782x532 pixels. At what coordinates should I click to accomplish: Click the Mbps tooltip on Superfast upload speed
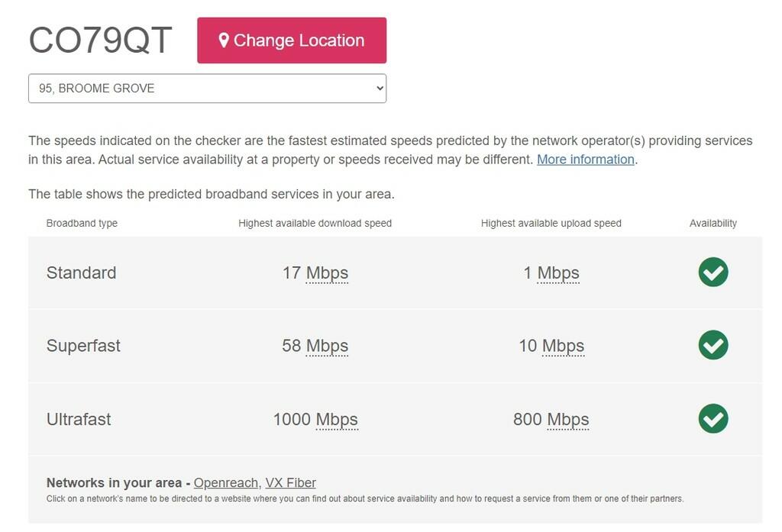click(x=565, y=346)
